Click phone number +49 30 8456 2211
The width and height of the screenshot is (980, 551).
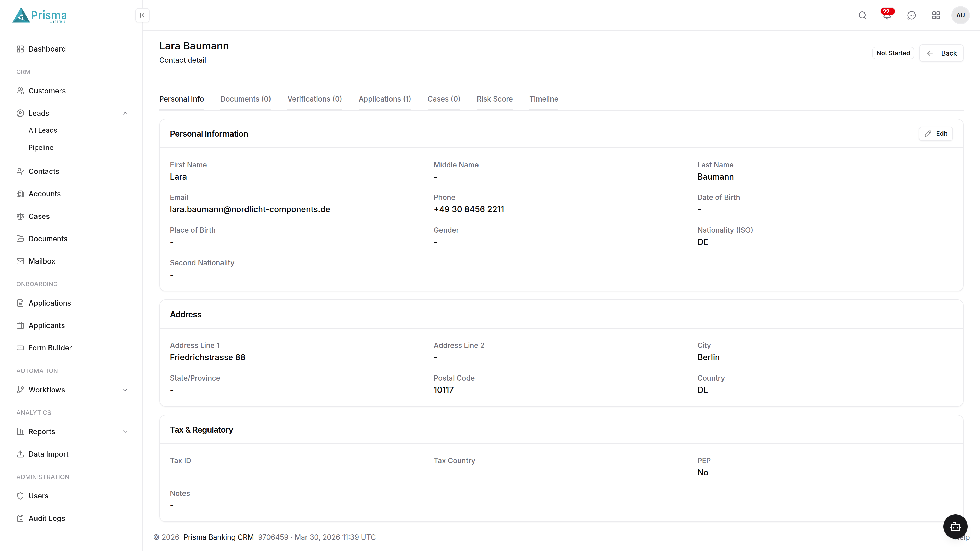[469, 209]
